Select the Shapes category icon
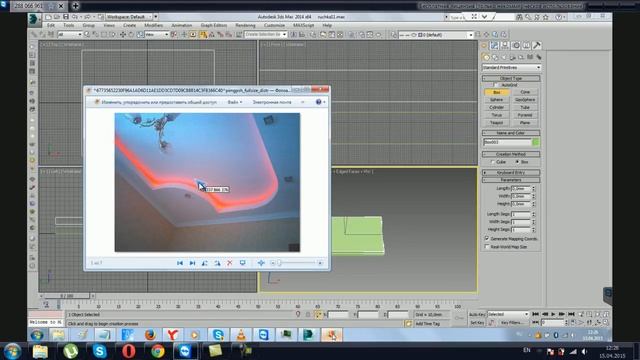Image resolution: width=640 pixels, height=360 pixels. tap(495, 58)
